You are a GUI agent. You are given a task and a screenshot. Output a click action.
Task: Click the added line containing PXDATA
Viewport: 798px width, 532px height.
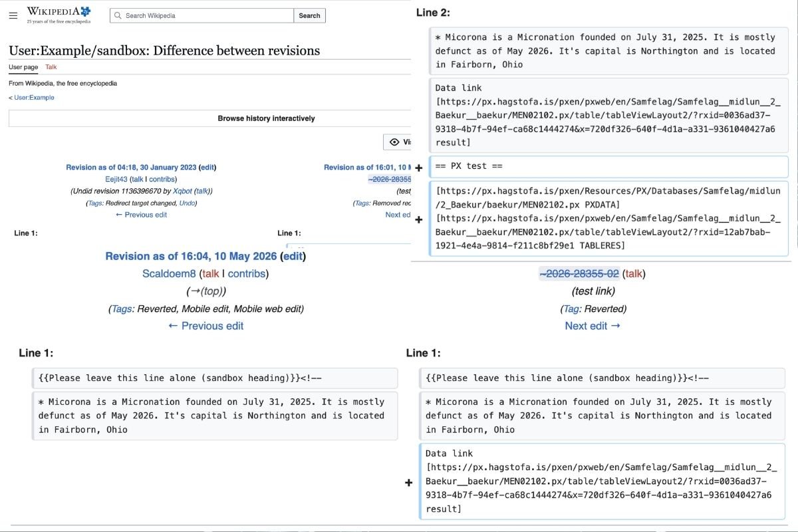(x=610, y=218)
